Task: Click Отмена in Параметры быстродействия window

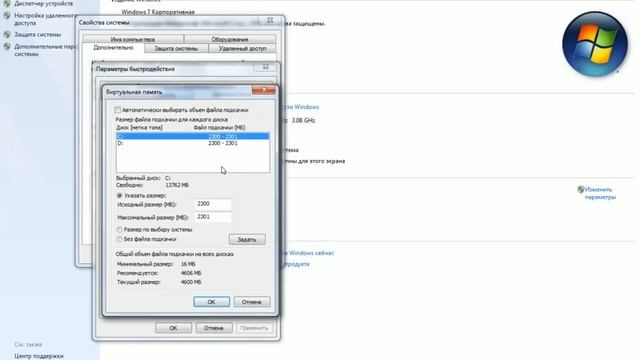Action: coord(213,328)
